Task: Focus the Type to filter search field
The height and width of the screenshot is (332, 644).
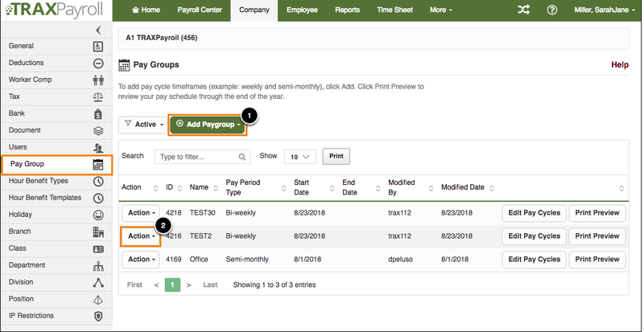Action: pyautogui.click(x=203, y=157)
